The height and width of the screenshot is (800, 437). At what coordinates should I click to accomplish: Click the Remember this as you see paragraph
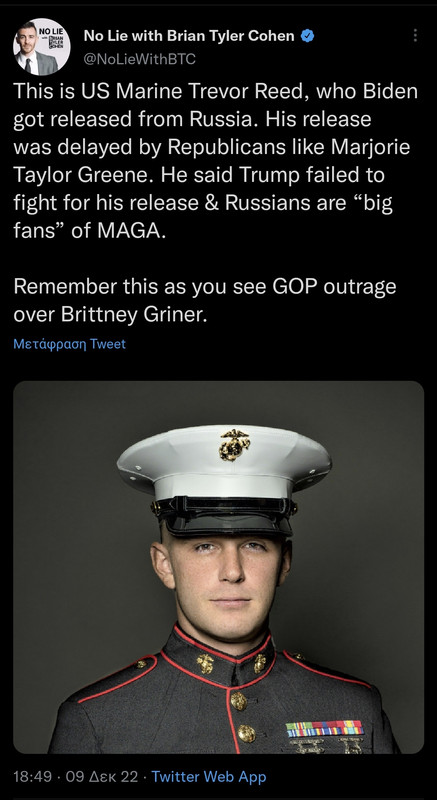coord(205,301)
